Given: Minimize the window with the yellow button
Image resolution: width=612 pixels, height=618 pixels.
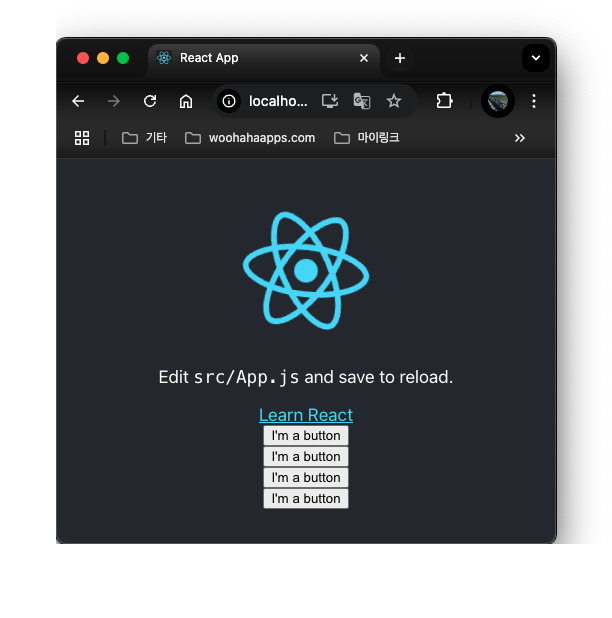Looking at the screenshot, I should [103, 58].
